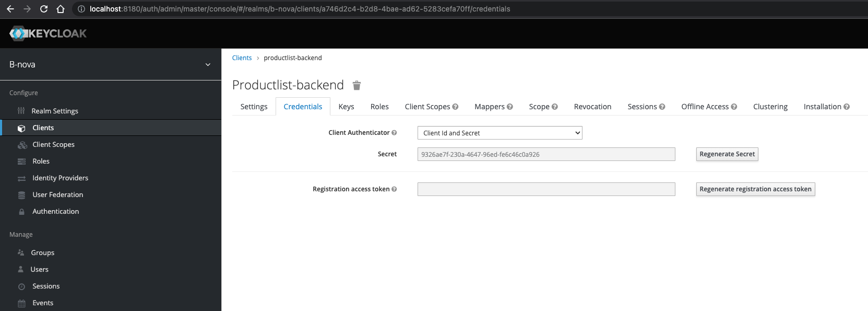Click the Registration access token field
The image size is (868, 311).
point(546,189)
